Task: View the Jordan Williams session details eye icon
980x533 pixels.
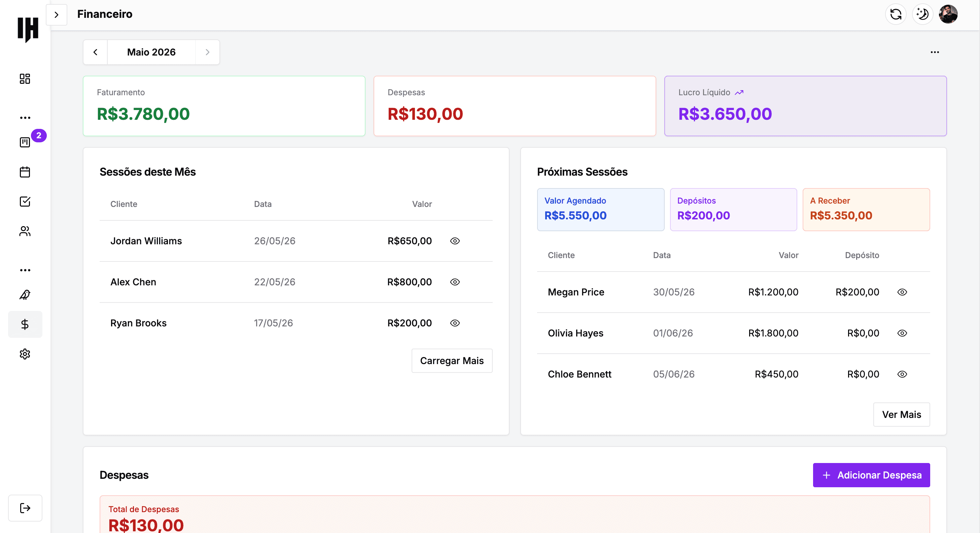Action: [x=455, y=241]
